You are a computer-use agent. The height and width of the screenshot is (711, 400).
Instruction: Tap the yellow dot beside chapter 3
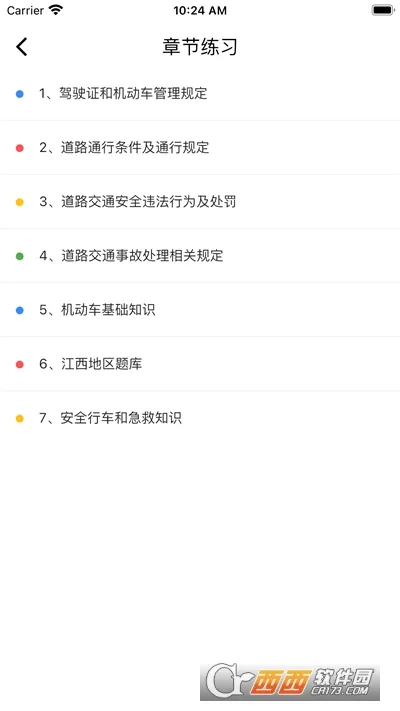pos(20,202)
